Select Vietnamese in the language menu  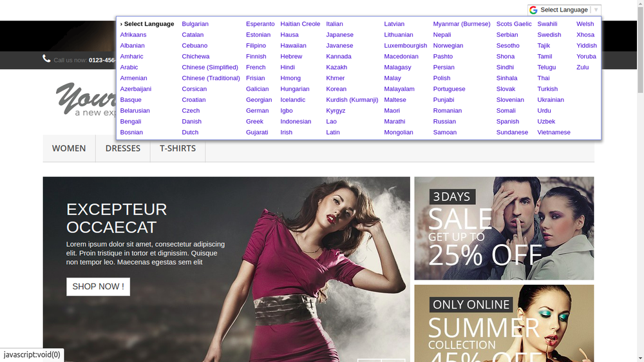(554, 132)
